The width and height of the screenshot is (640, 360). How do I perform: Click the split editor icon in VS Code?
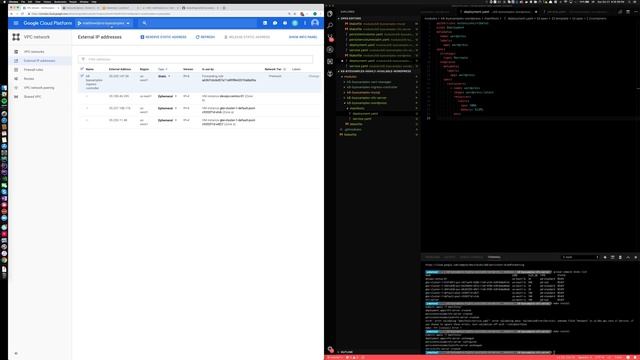tap(628, 12)
